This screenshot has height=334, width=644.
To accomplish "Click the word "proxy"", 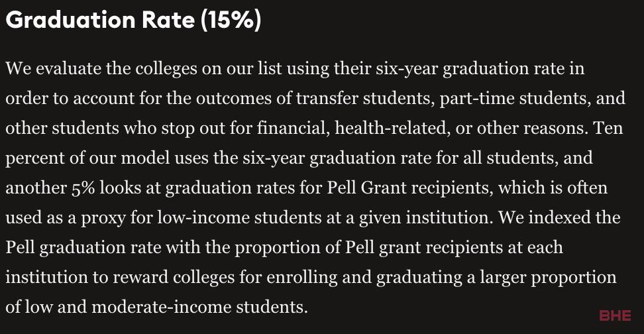I will coord(103,218).
